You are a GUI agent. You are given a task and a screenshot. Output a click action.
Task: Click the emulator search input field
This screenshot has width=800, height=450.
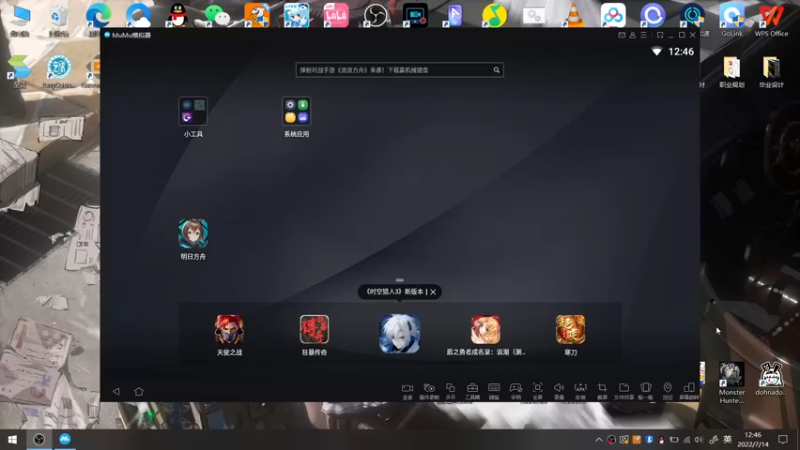tap(399, 70)
